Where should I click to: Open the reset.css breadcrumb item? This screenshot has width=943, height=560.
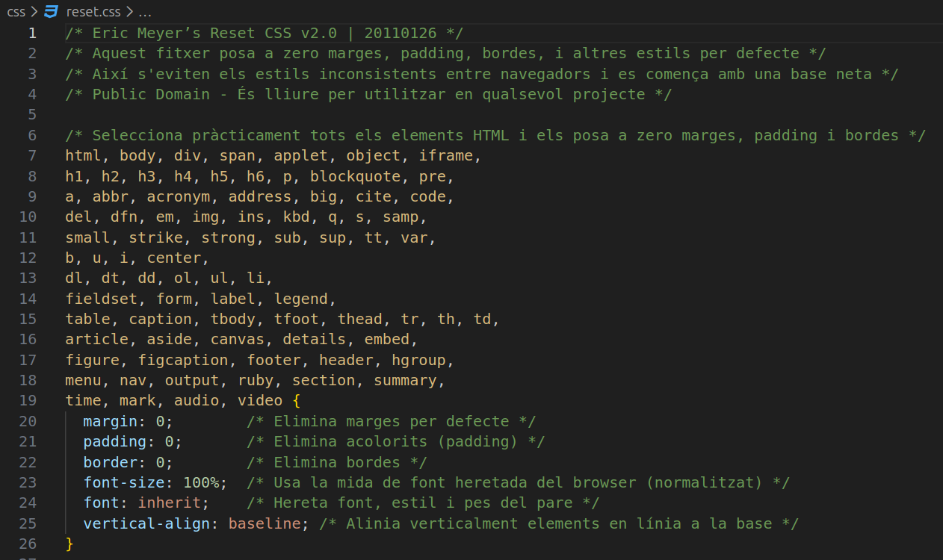click(94, 12)
